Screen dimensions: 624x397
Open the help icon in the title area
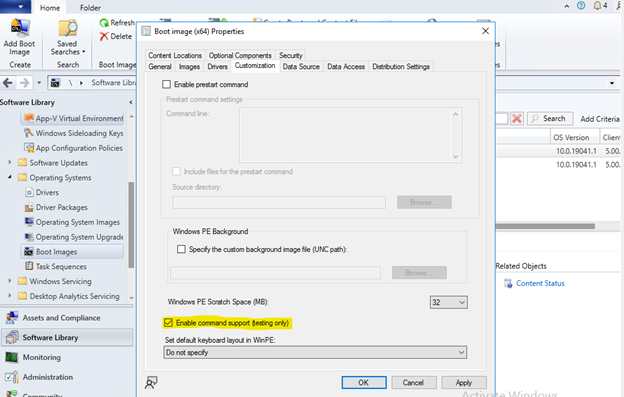pos(581,6)
